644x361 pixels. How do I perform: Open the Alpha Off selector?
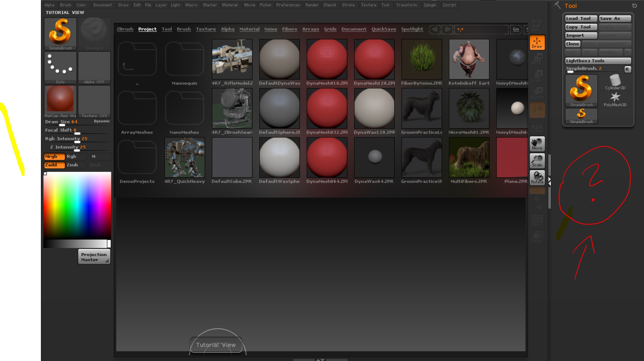coord(94,68)
